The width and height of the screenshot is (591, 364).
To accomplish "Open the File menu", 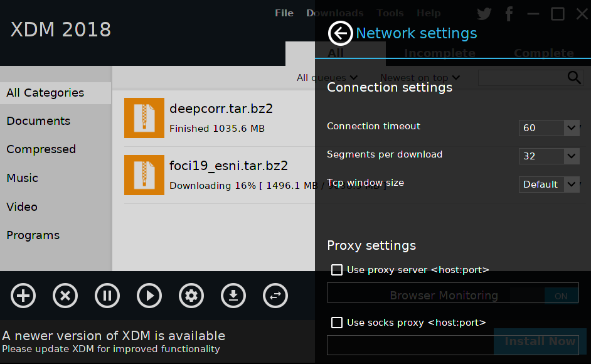I will pos(284,13).
